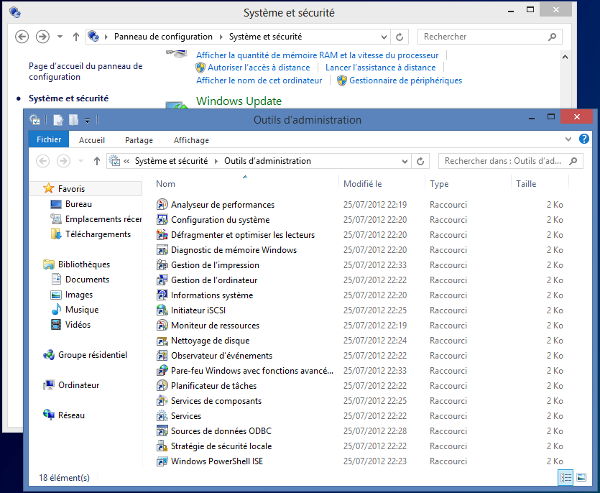The height and width of the screenshot is (493, 600).
Task: Switch to large icons view layout
Action: click(581, 478)
